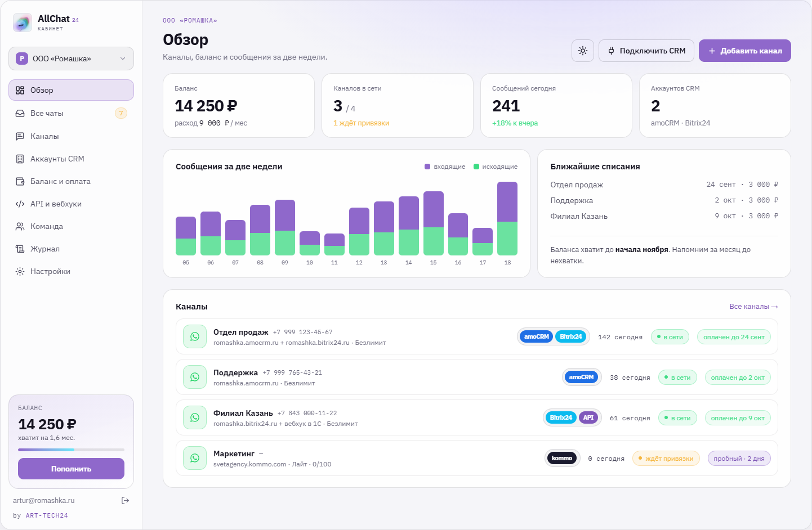
Task: Click the Команда people icon
Action: [x=20, y=226]
